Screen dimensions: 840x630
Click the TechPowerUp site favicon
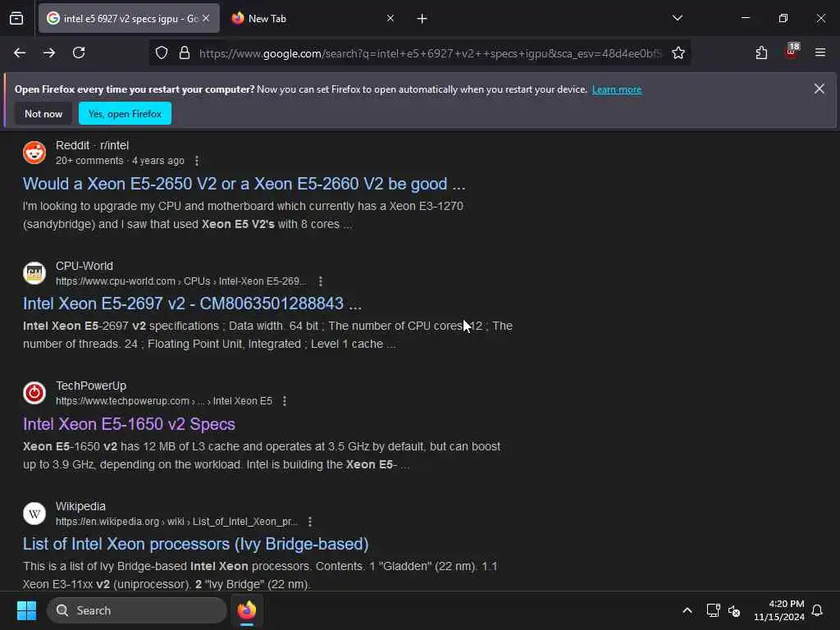(x=34, y=393)
